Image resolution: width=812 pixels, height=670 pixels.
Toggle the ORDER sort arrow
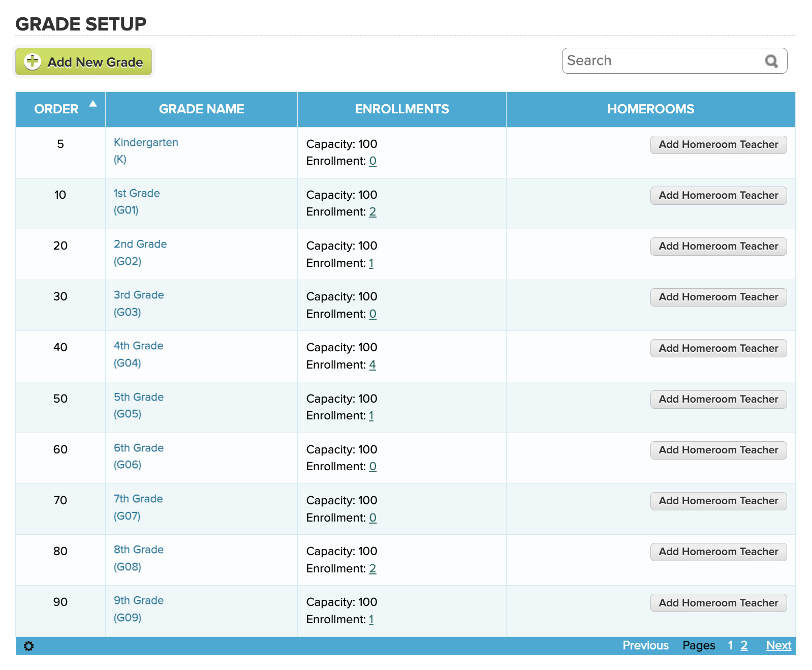tap(93, 104)
